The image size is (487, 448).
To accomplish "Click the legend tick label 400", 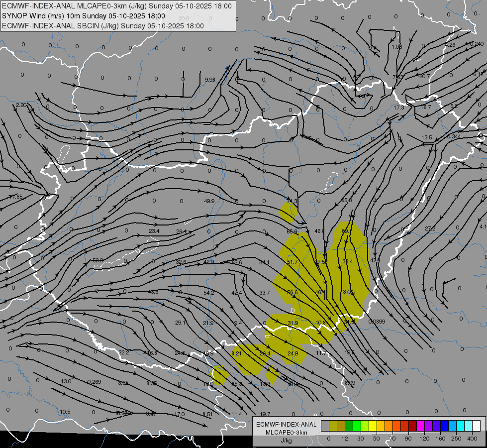I will tap(472, 439).
